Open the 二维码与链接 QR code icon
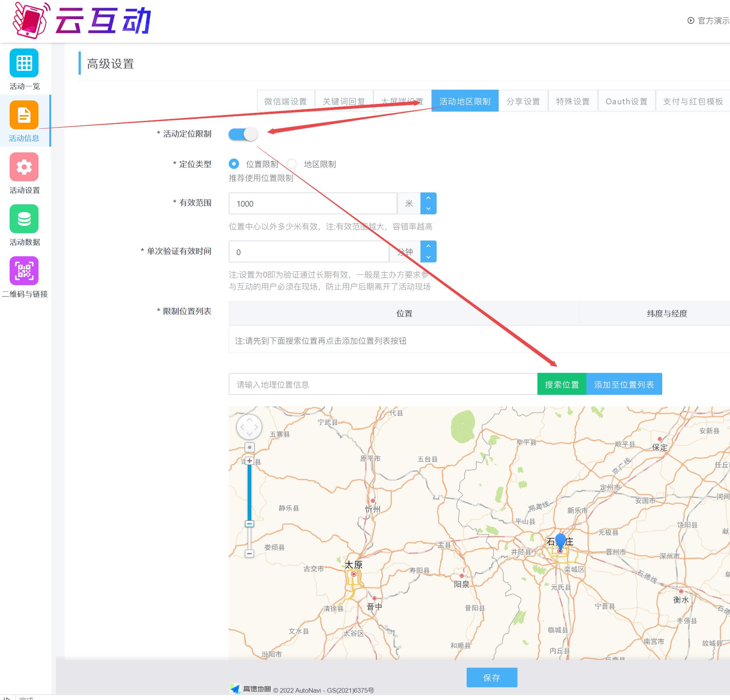Viewport: 730px width, 700px height. click(24, 271)
